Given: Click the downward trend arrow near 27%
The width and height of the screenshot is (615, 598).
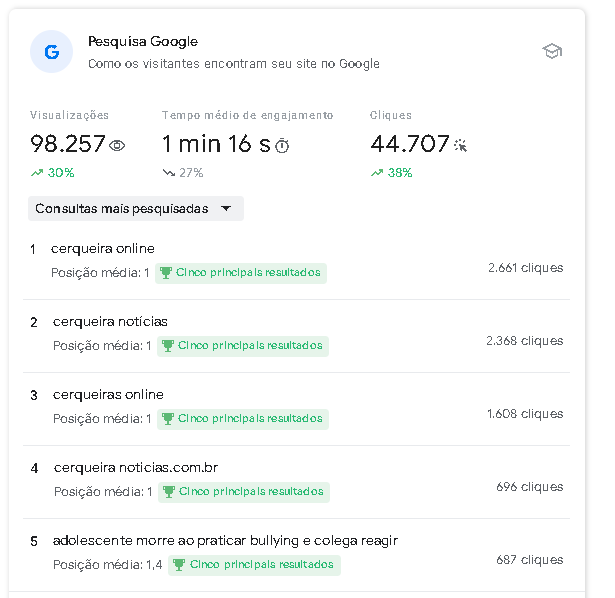Looking at the screenshot, I should click(169, 173).
